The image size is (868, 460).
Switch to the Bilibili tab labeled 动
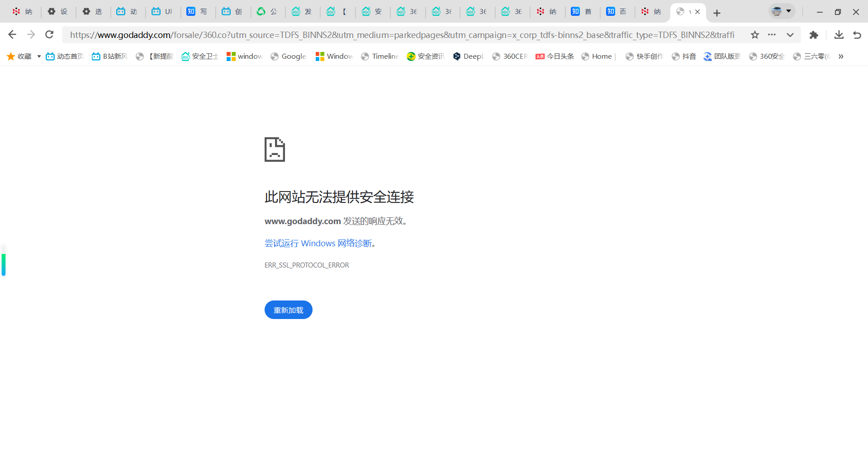point(127,12)
